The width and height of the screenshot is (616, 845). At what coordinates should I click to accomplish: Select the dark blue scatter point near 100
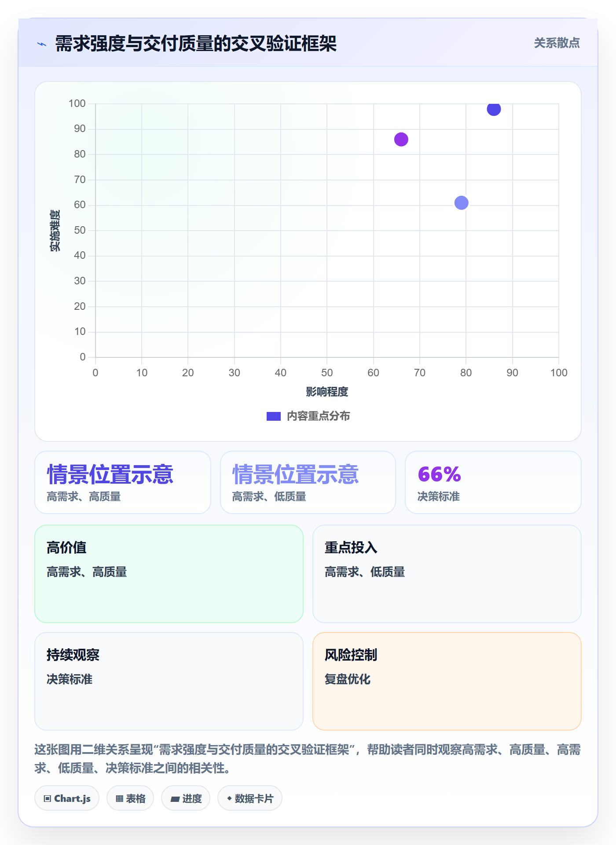click(x=494, y=109)
